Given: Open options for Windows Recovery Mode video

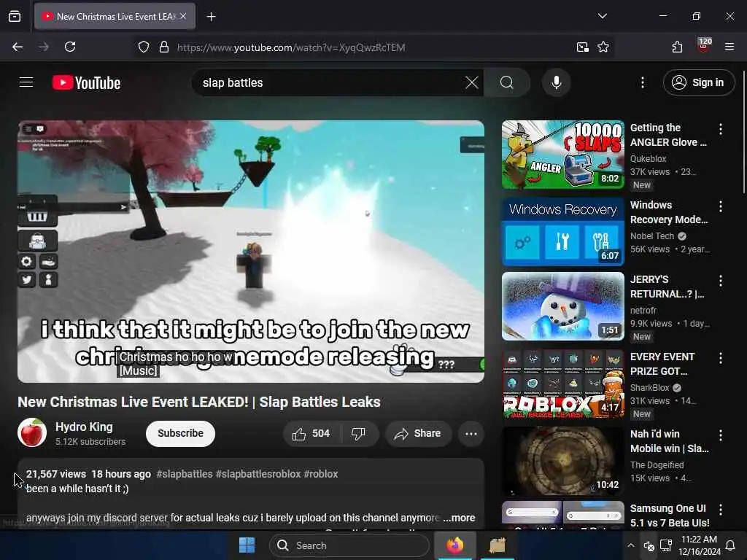Looking at the screenshot, I should 720,206.
